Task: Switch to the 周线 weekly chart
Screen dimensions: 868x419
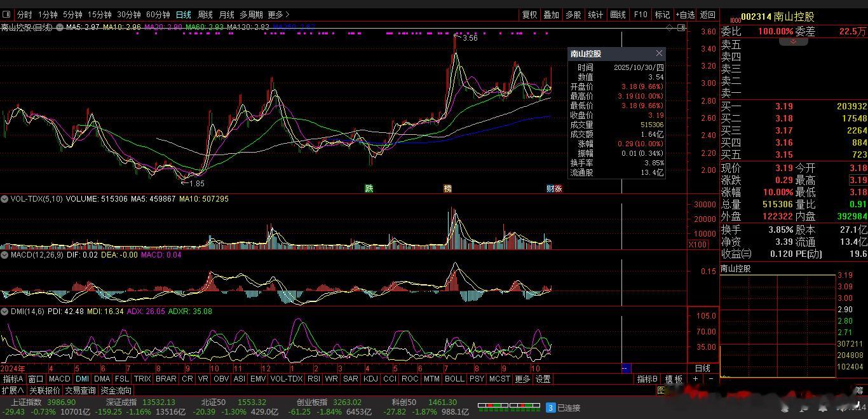Action: coord(205,14)
